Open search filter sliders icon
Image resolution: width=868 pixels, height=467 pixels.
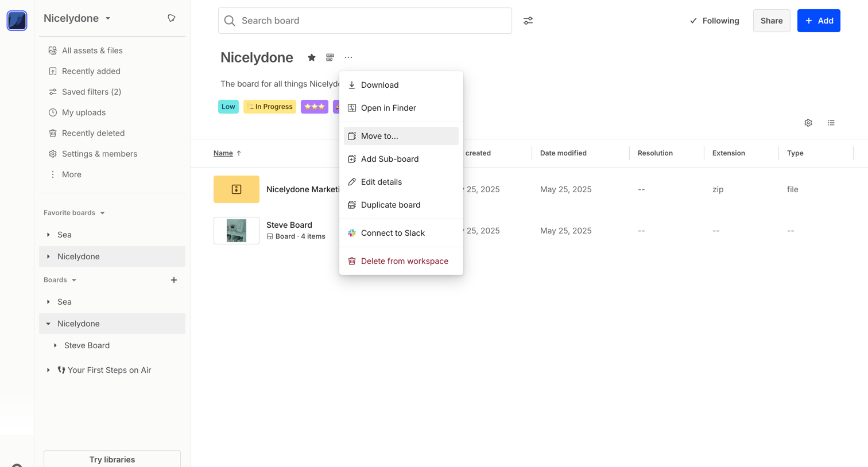(528, 21)
